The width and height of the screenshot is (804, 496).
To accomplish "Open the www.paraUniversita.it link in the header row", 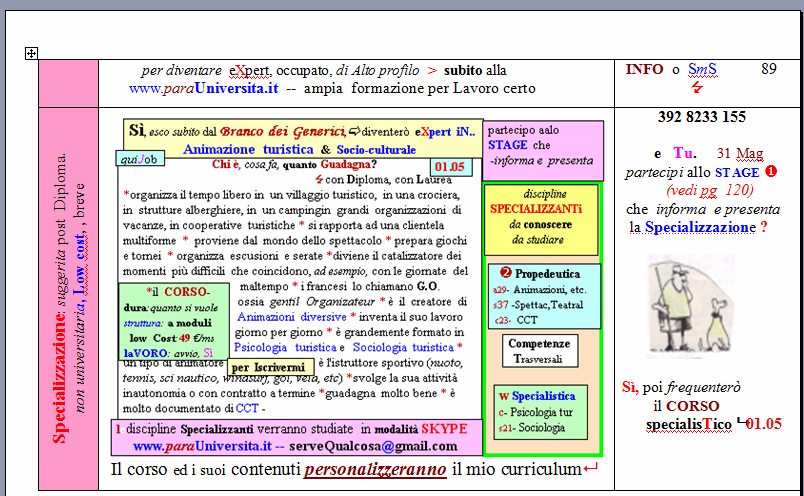I will [x=203, y=88].
